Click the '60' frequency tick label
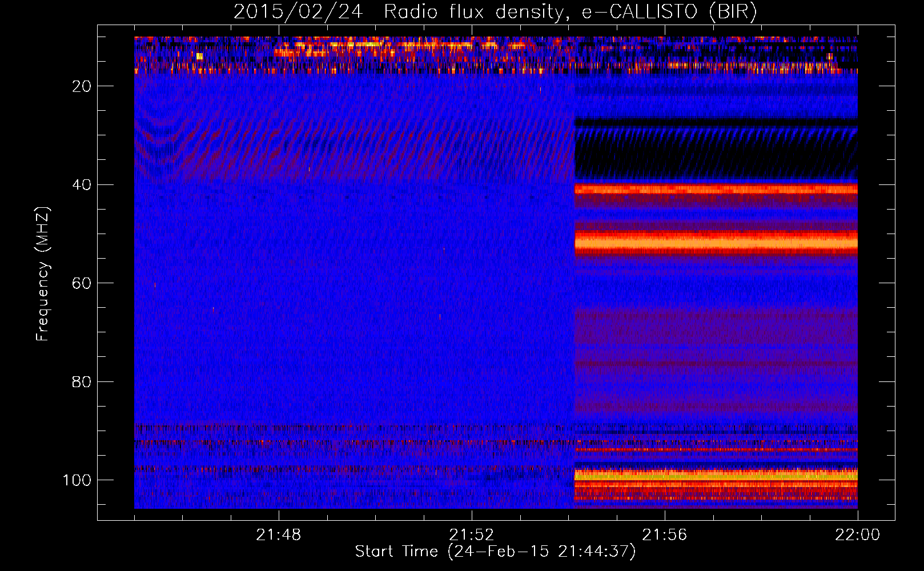Image resolution: width=924 pixels, height=571 pixels. pos(82,283)
